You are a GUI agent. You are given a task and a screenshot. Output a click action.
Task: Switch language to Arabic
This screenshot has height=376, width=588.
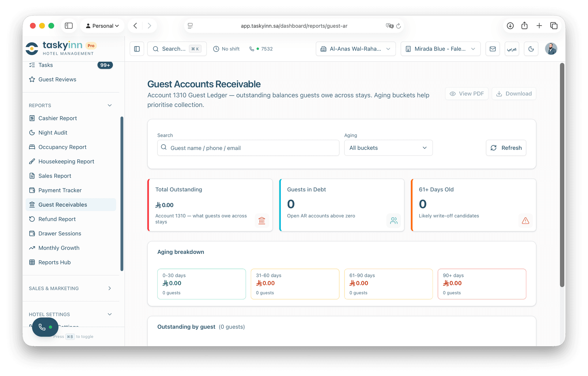[x=512, y=49]
